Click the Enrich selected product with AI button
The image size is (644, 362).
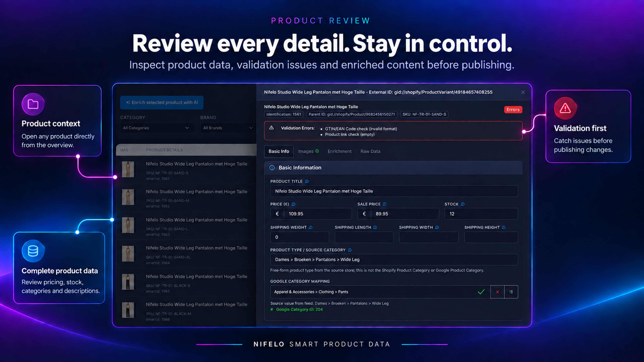coord(162,102)
